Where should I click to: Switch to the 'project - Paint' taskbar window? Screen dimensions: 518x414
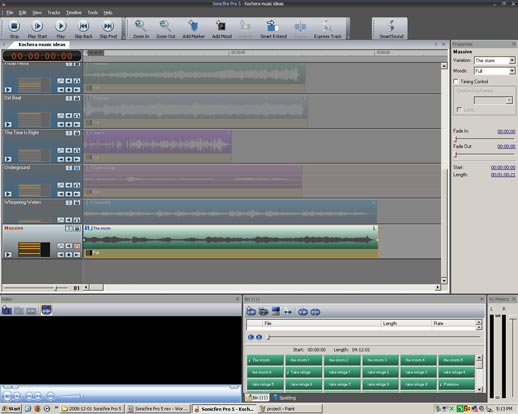tap(290, 409)
